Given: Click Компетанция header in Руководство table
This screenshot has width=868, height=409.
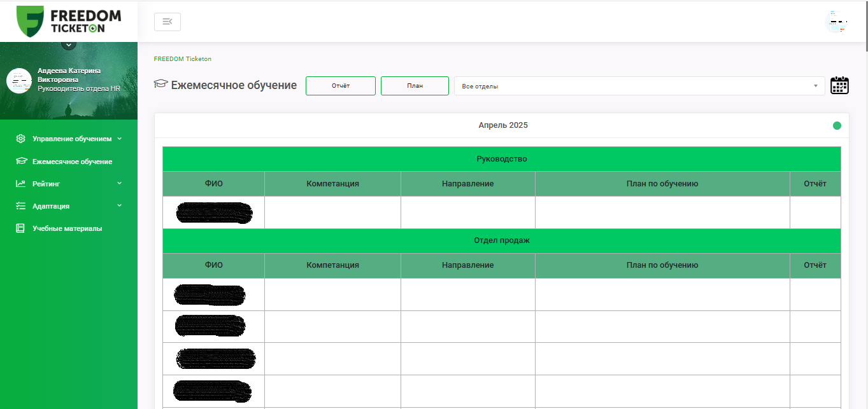Looking at the screenshot, I should tap(332, 184).
